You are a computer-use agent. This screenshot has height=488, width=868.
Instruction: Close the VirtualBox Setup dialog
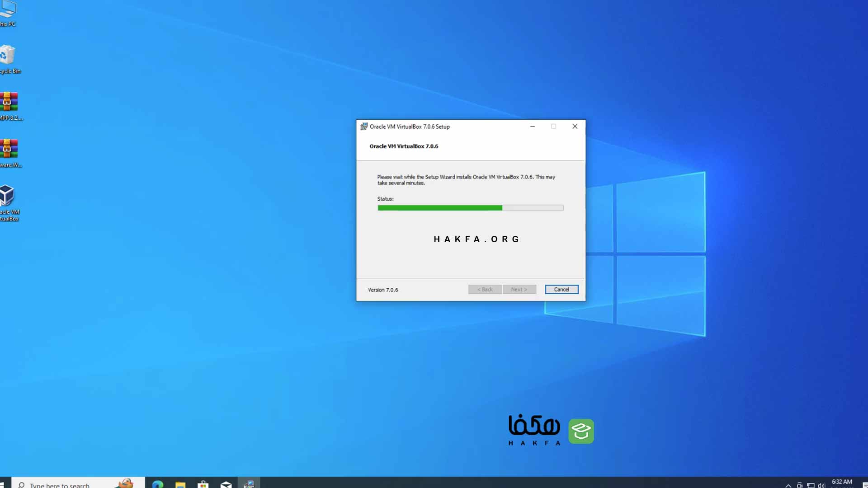[x=575, y=127]
